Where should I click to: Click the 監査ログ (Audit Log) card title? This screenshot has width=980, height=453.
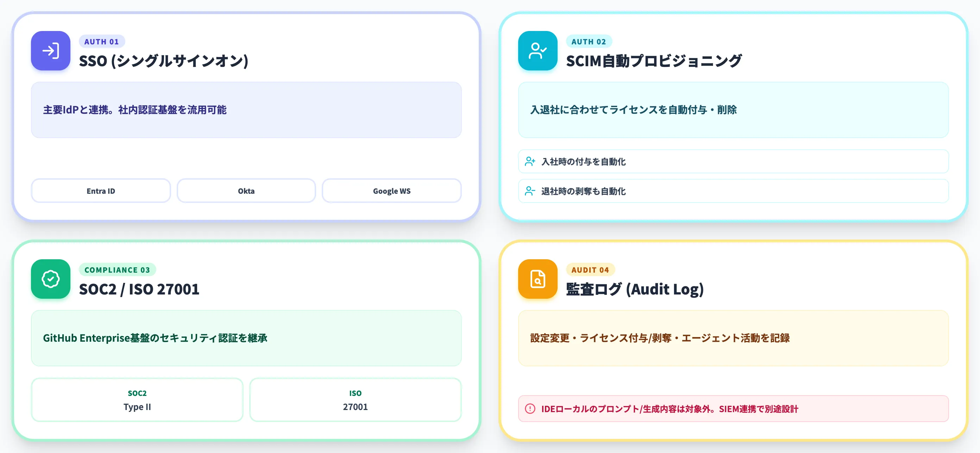click(635, 289)
